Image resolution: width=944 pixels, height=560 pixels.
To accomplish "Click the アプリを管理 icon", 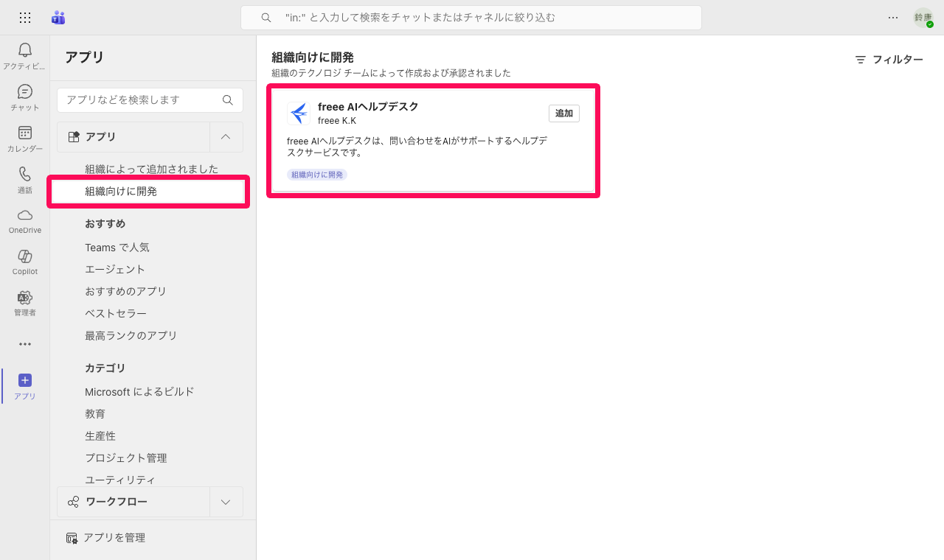I will [x=72, y=538].
